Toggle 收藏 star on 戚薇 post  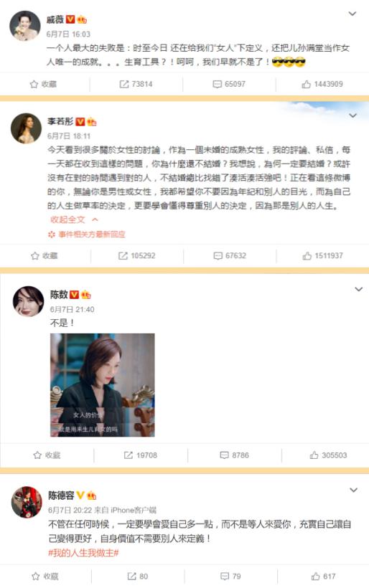click(x=34, y=84)
